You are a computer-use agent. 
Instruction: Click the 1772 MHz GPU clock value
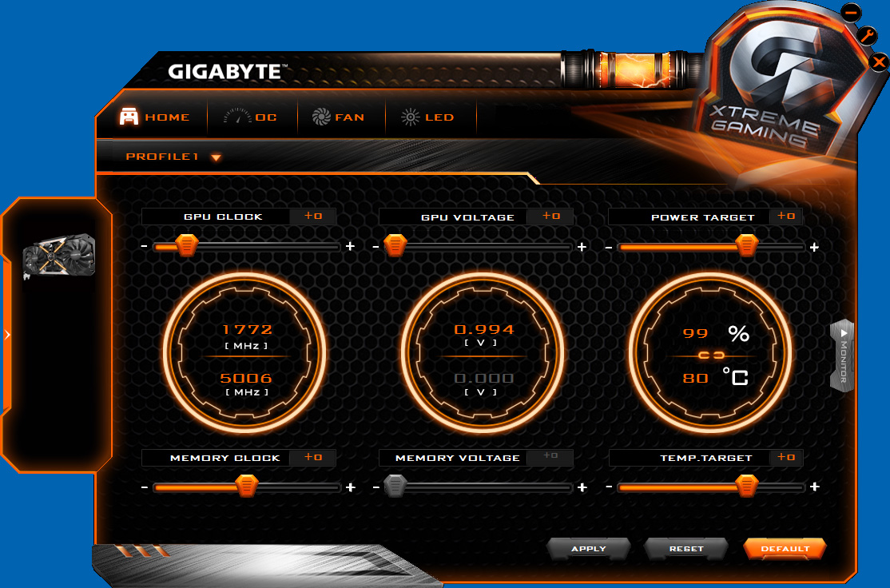pyautogui.click(x=247, y=329)
